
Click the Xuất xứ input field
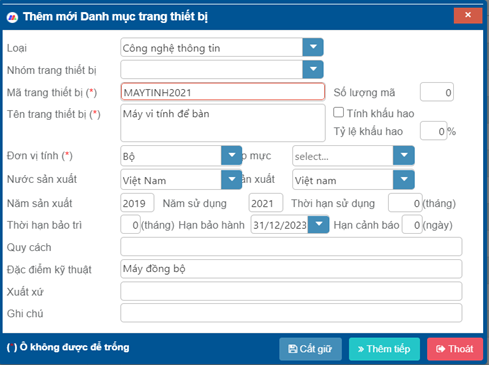[x=291, y=291]
